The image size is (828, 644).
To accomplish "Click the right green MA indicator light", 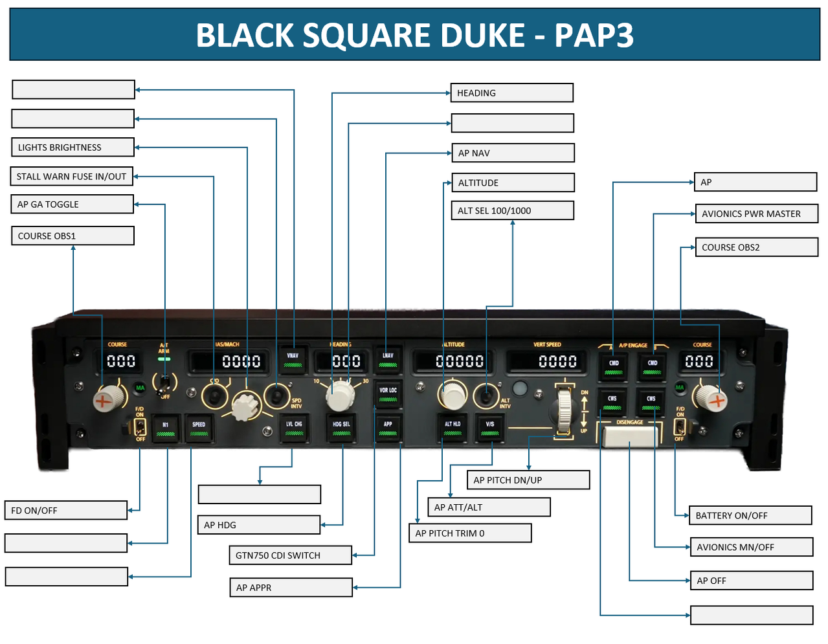I will (x=679, y=387).
